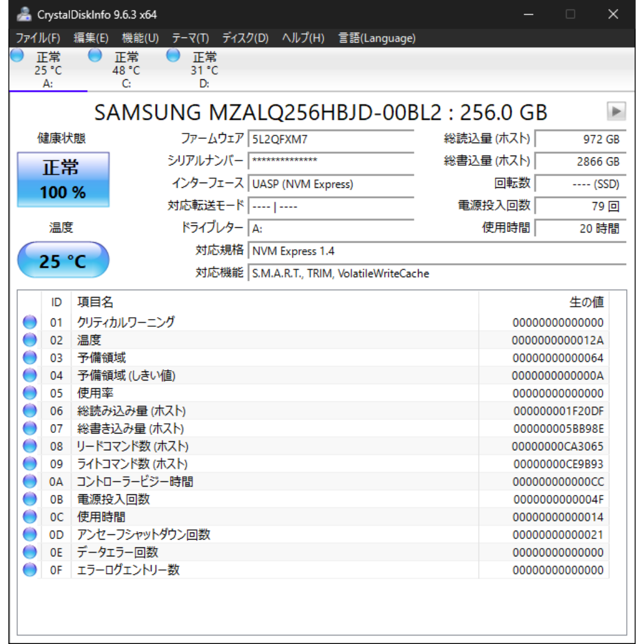Click status orb of row 09 ライトコマンド数
Screen dimensions: 644x644
30,463
